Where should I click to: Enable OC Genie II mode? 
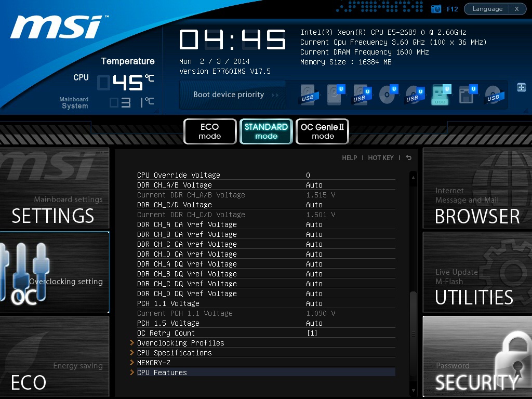click(323, 131)
